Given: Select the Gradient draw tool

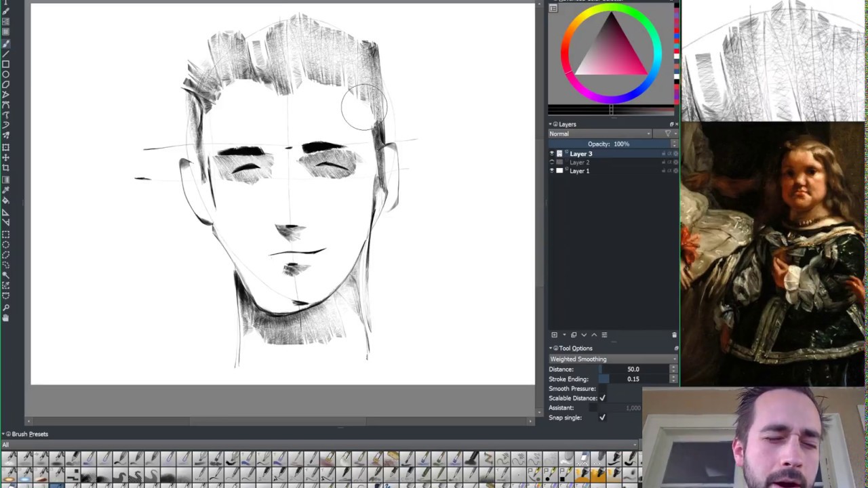Looking at the screenshot, I should click(x=5, y=180).
